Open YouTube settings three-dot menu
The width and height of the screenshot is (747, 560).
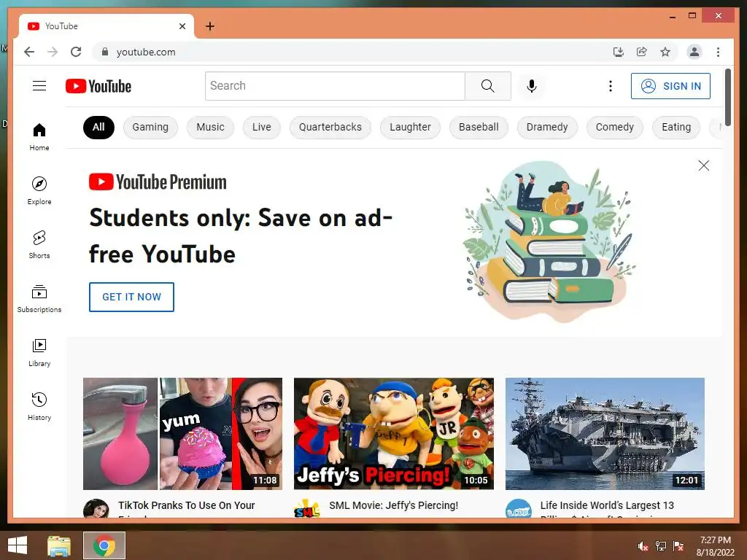pos(611,86)
